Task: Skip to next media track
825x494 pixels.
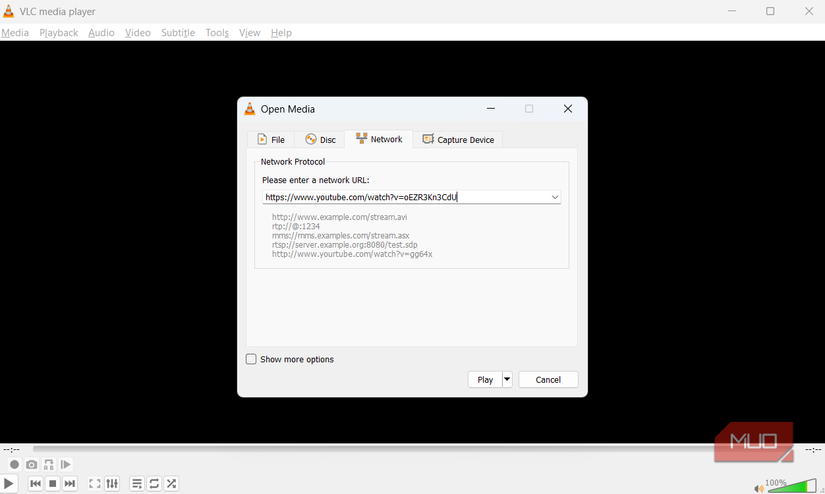Action: 69,483
